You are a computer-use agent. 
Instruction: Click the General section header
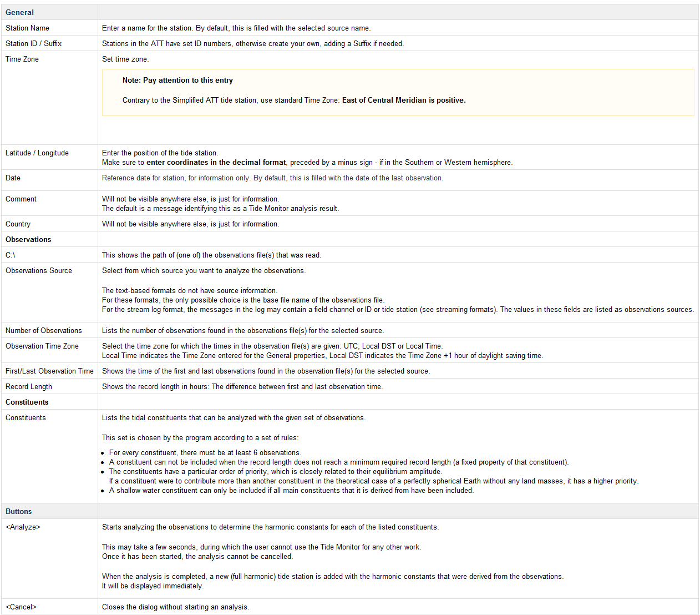click(x=19, y=12)
